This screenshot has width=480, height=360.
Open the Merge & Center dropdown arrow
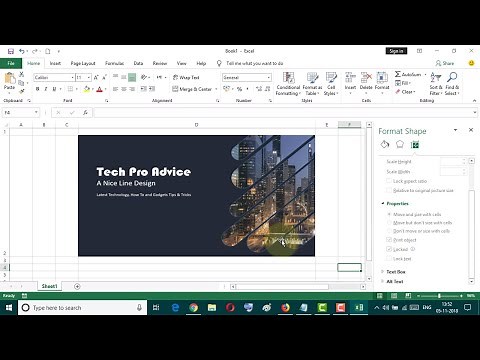pyautogui.click(x=216, y=89)
